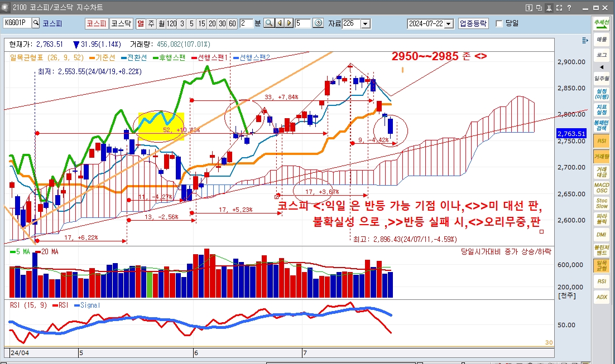Image resolution: width=615 pixels, height=364 pixels.
Task: Toggle the DMI indicator button
Action: click(601, 234)
